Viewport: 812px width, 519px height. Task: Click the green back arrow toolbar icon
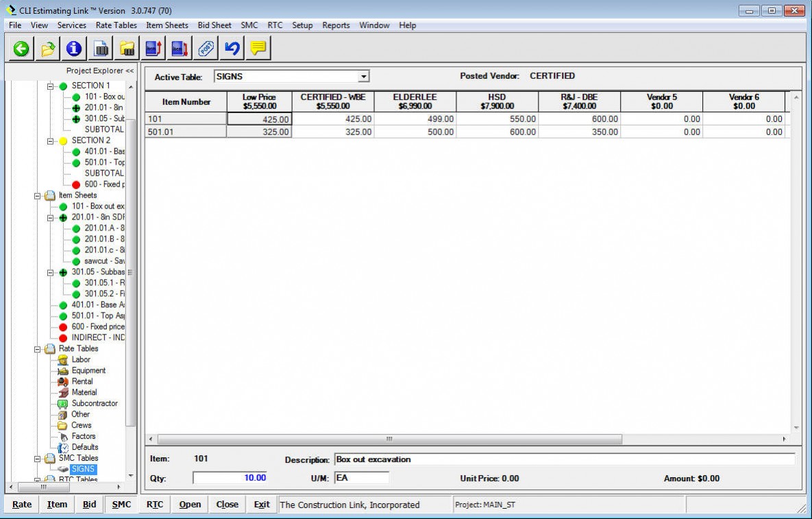click(21, 49)
